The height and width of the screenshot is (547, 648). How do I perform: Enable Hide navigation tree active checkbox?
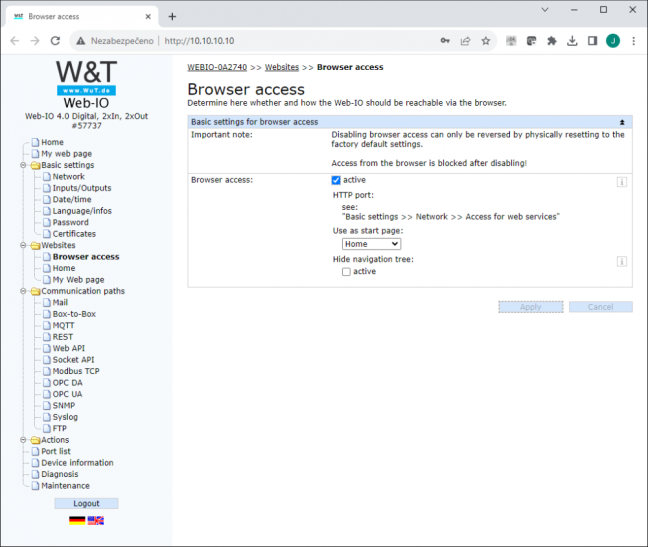click(x=346, y=272)
